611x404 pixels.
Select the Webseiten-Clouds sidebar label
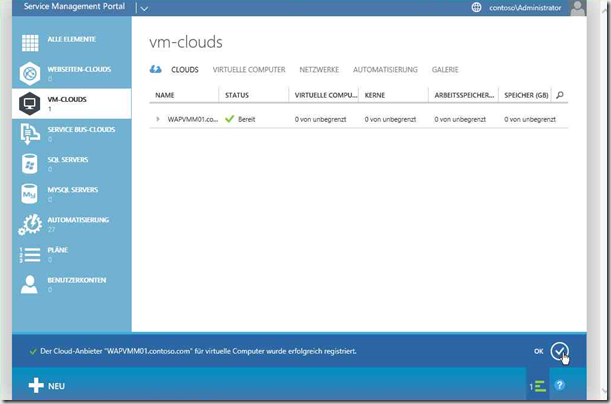pyautogui.click(x=79, y=69)
